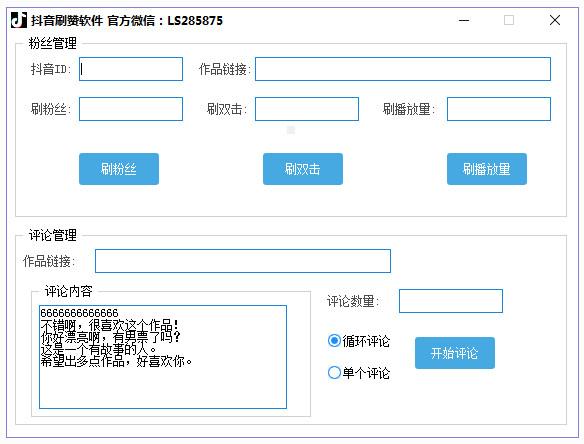This screenshot has height=444, width=584.
Task: Click the 评论数量 input field
Action: [451, 301]
